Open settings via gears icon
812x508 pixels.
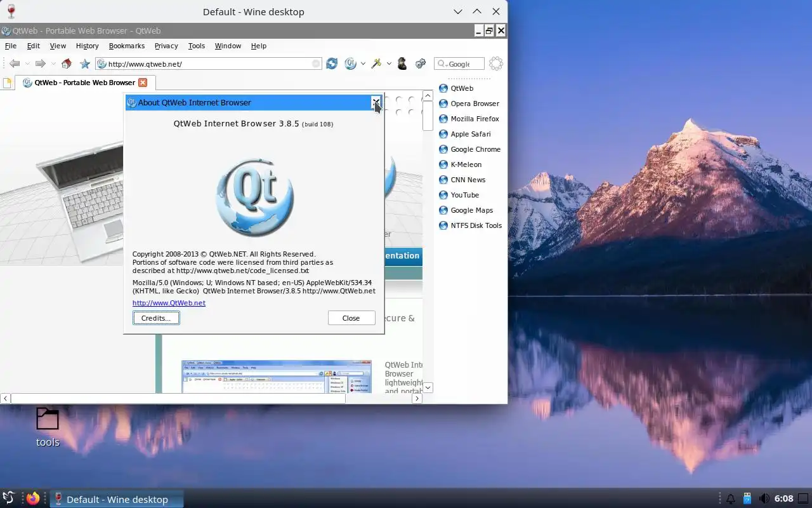click(420, 63)
